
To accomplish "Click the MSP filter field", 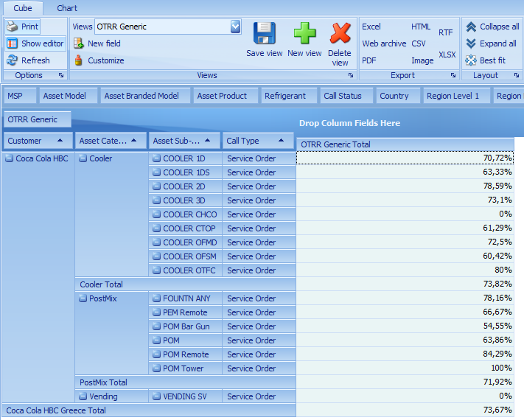I will tap(20, 96).
